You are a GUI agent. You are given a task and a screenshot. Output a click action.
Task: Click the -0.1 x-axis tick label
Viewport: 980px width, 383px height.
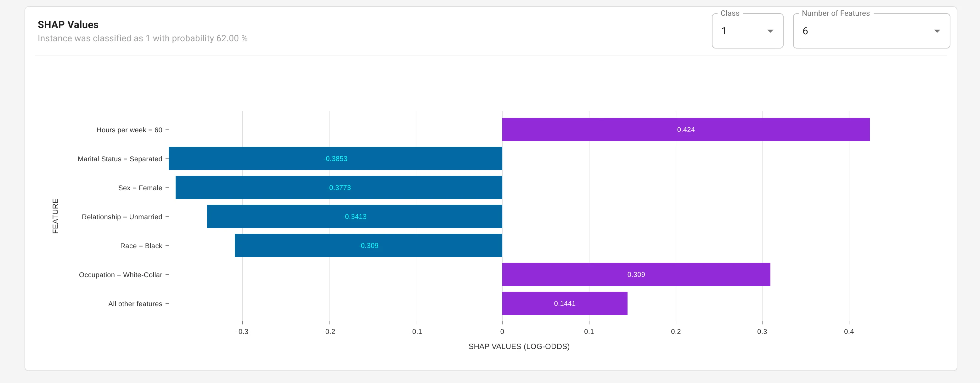point(416,332)
